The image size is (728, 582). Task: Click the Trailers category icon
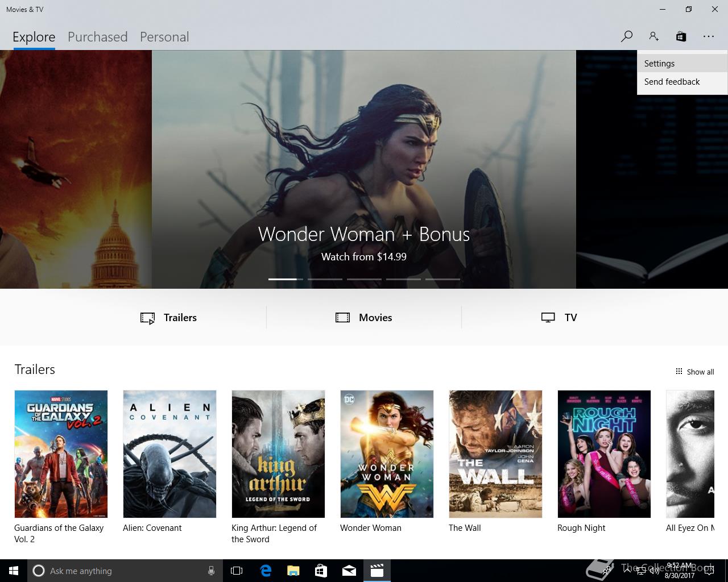(147, 318)
